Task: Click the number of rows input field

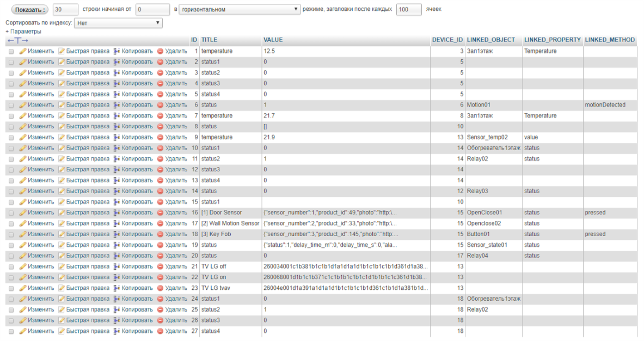Action: pos(66,9)
